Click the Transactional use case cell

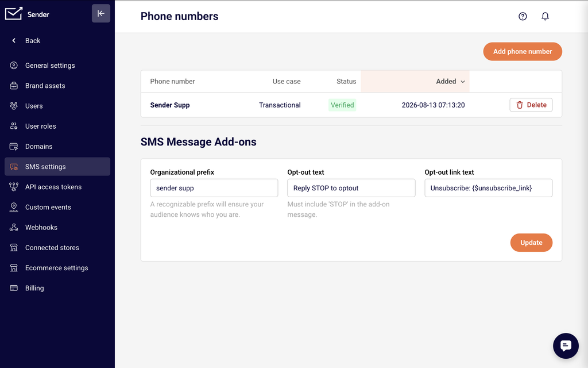[x=280, y=105]
